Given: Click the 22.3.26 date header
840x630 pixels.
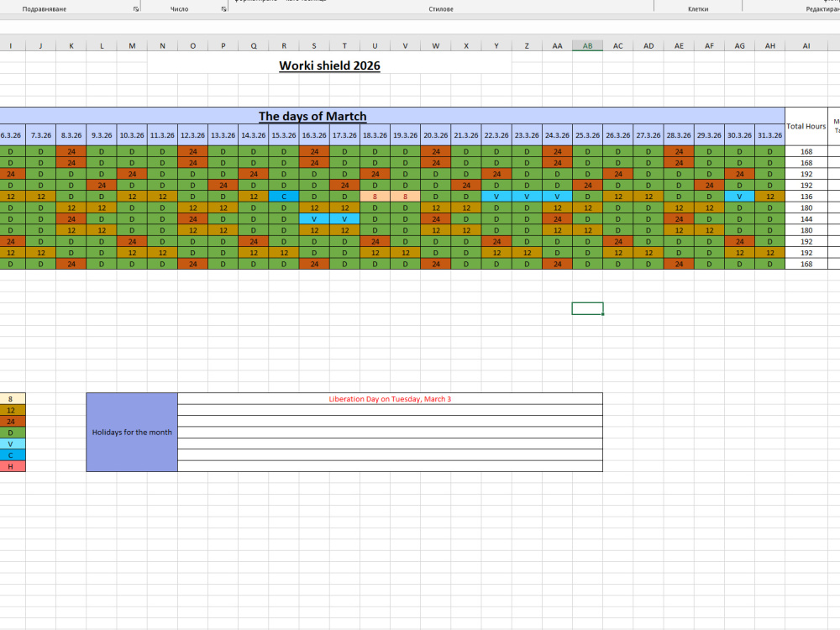Looking at the screenshot, I should pos(496,135).
